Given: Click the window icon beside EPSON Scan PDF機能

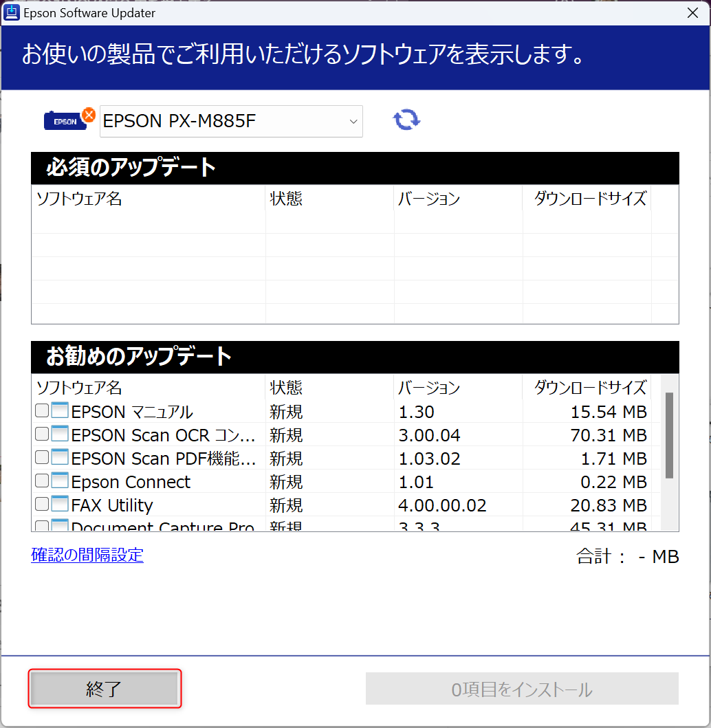Looking at the screenshot, I should point(60,457).
